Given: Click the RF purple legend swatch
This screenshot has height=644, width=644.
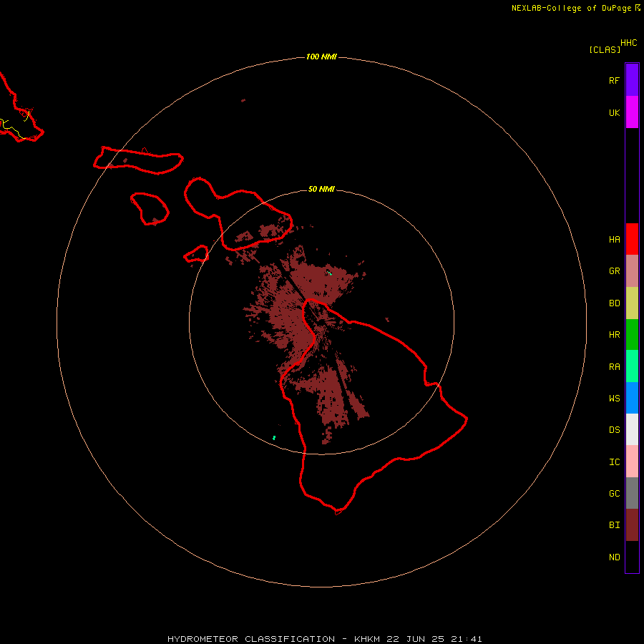Looking at the screenshot, I should [x=632, y=80].
